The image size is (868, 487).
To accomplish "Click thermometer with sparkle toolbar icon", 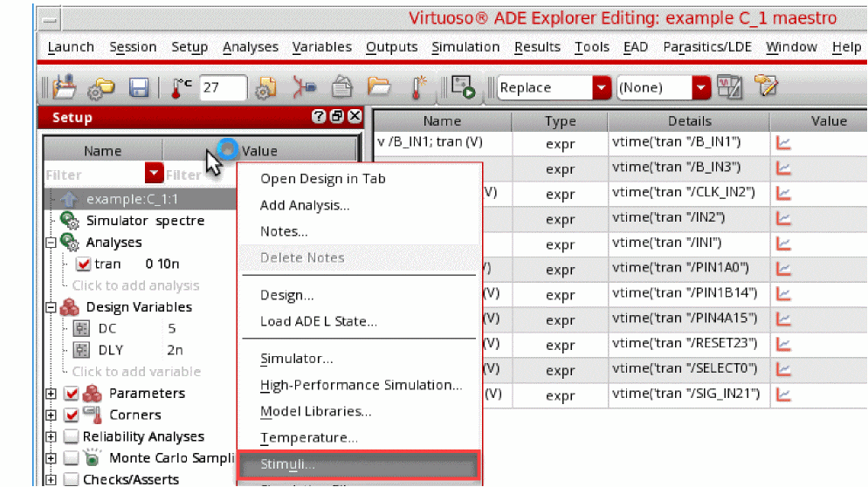I will (418, 87).
